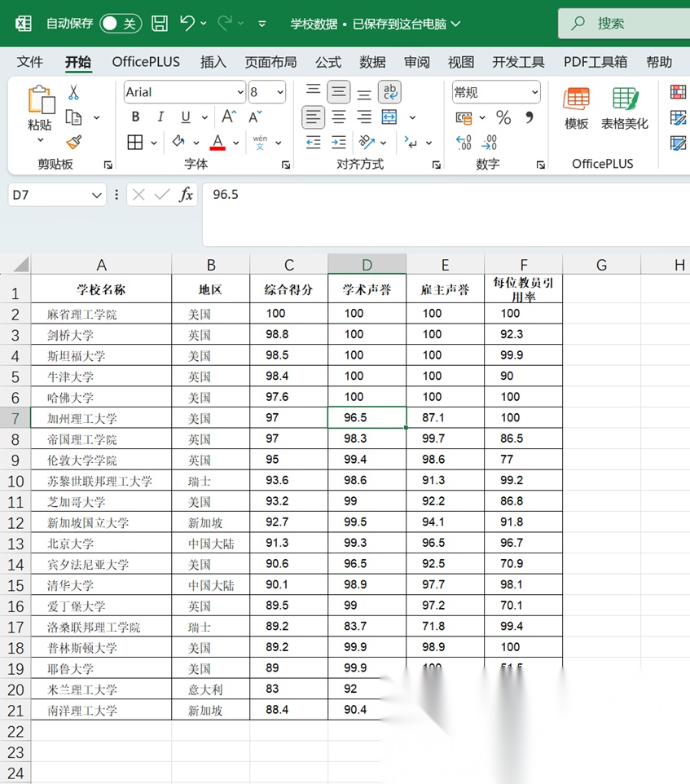Open the 常规 number format dropdown
Screen dimensions: 690x784
point(534,92)
